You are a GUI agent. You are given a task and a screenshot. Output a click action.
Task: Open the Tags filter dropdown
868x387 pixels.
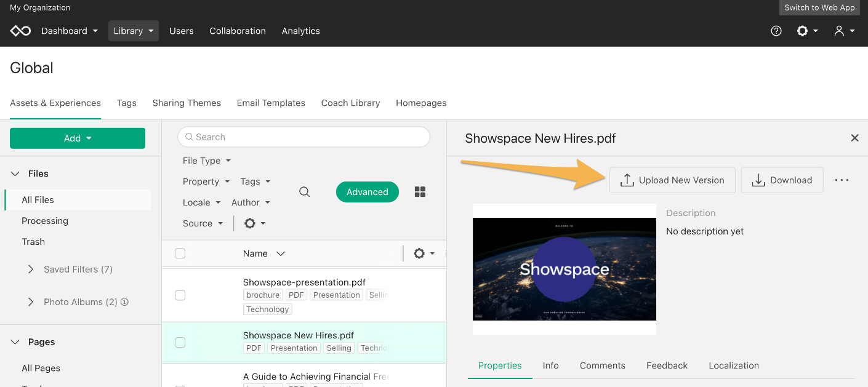point(255,182)
